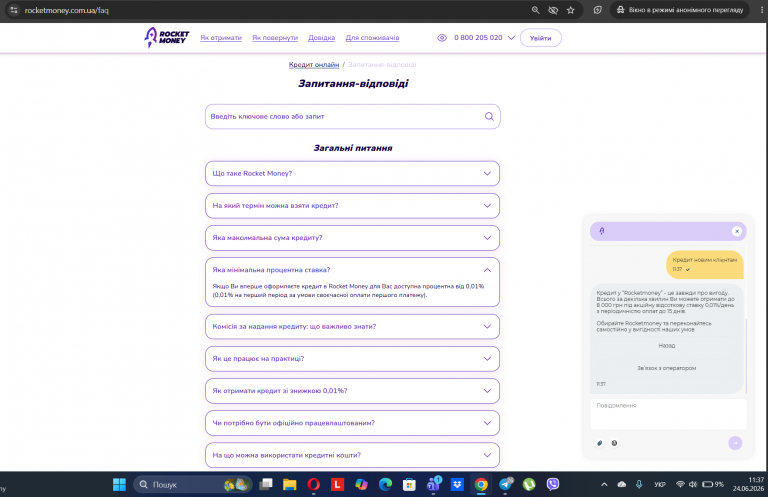The width and height of the screenshot is (768, 497).
Task: Open the red L app on taskbar
Action: click(337, 484)
